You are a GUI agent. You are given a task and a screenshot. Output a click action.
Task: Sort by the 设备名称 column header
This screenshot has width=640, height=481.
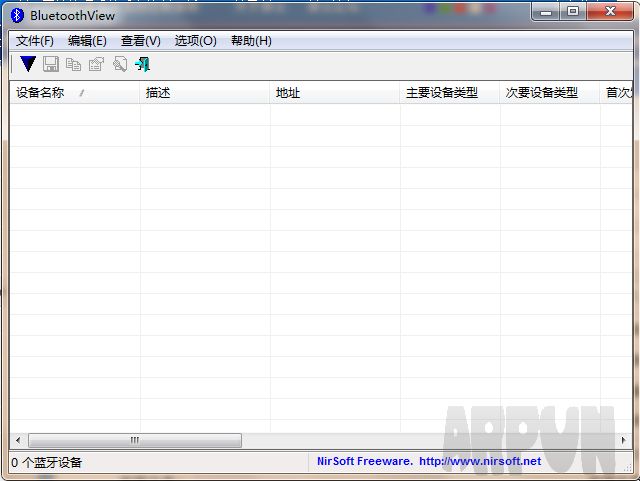coord(75,93)
